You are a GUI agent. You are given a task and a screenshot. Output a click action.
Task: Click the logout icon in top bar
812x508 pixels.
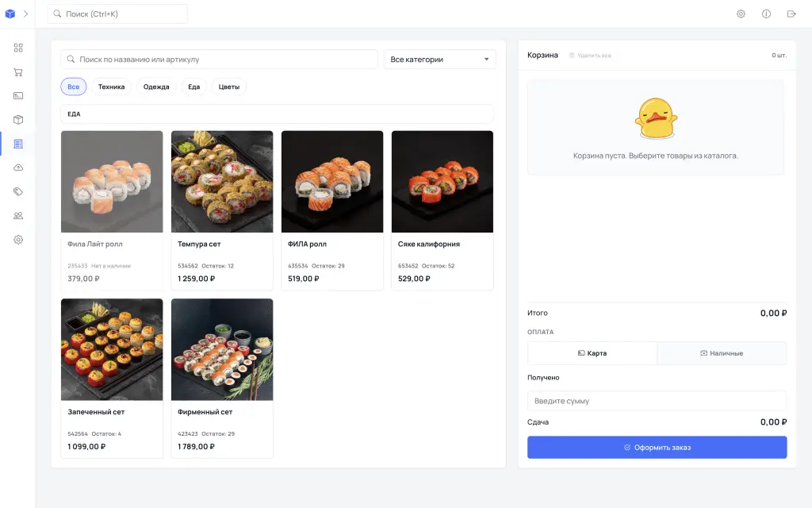tap(791, 14)
